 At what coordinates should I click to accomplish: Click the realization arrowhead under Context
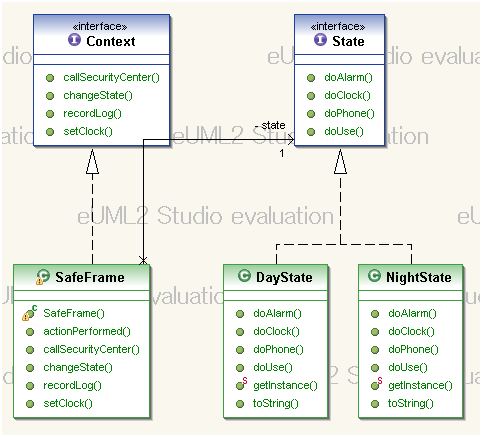pyautogui.click(x=92, y=161)
